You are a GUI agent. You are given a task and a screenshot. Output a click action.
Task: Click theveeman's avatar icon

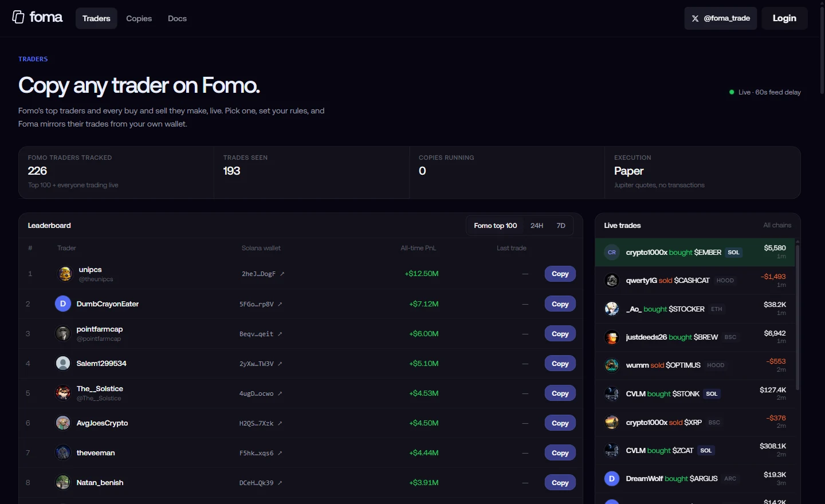63,452
